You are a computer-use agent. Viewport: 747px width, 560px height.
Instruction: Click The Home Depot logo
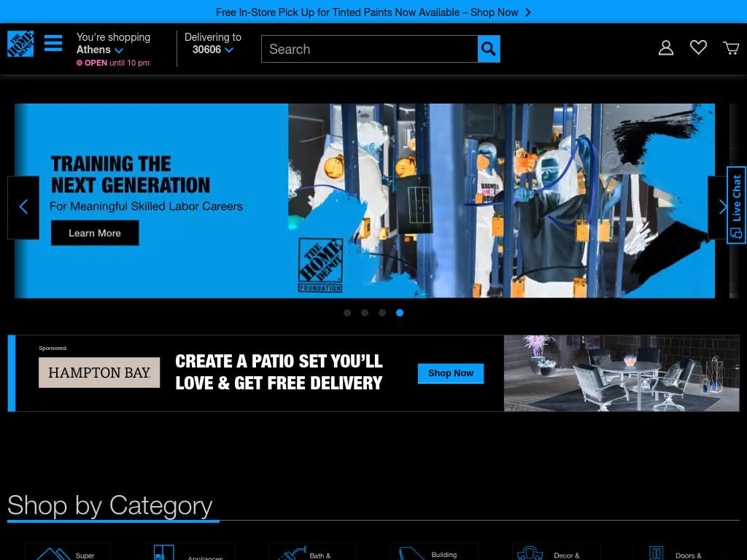(20, 44)
